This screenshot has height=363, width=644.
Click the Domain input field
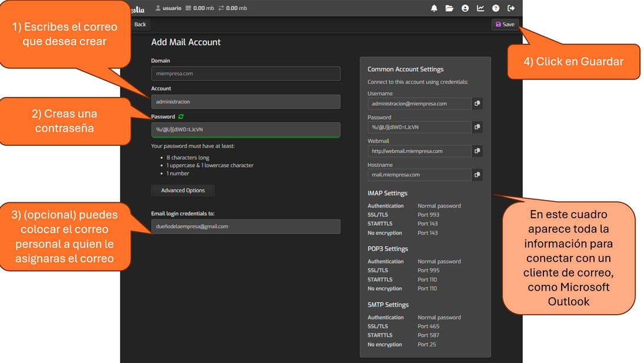[x=246, y=74]
